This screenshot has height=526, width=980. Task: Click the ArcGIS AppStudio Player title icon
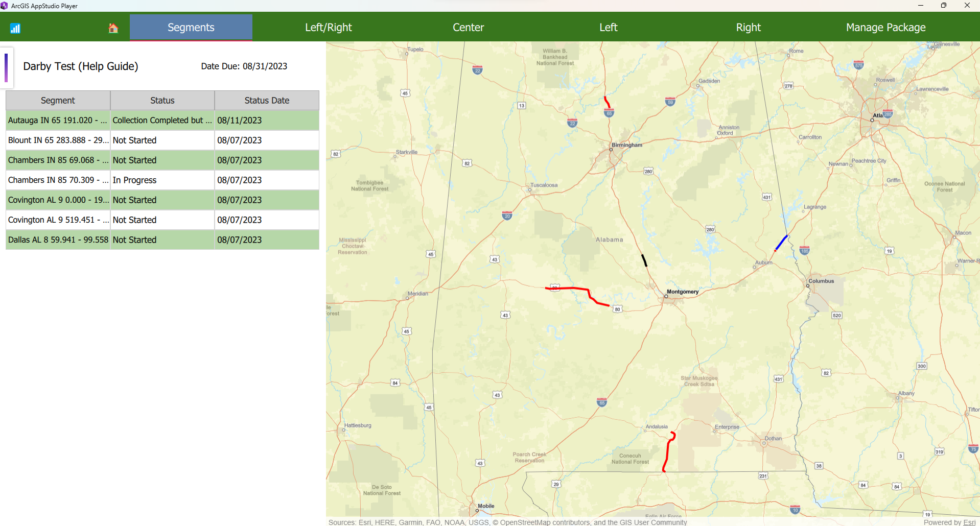click(x=4, y=6)
